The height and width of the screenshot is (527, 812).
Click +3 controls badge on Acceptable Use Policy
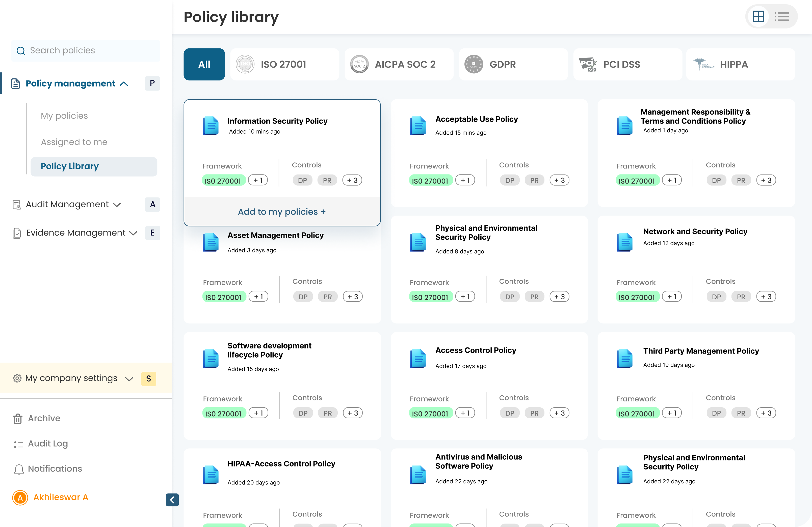tap(559, 180)
